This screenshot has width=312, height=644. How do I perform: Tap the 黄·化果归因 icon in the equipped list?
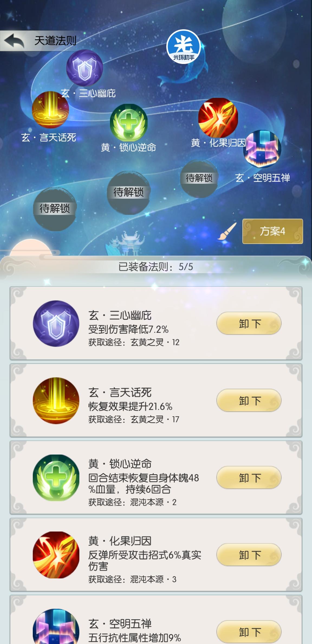tap(56, 555)
